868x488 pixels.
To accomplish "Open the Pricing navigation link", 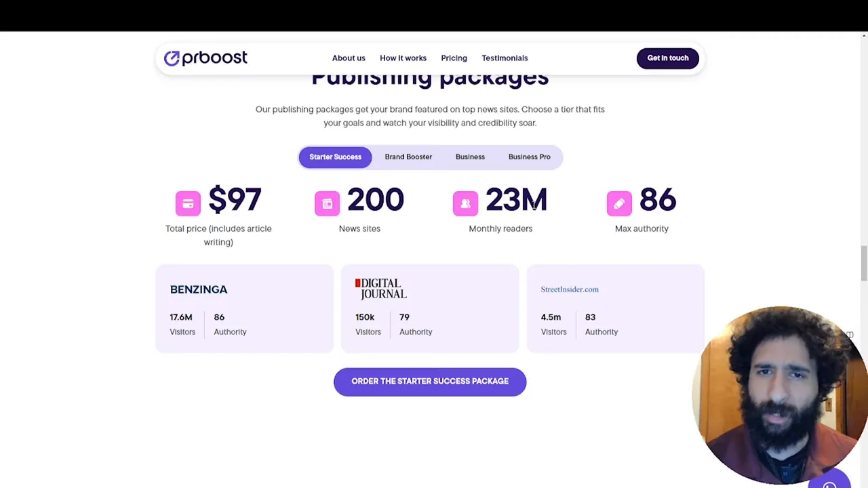I will (454, 58).
